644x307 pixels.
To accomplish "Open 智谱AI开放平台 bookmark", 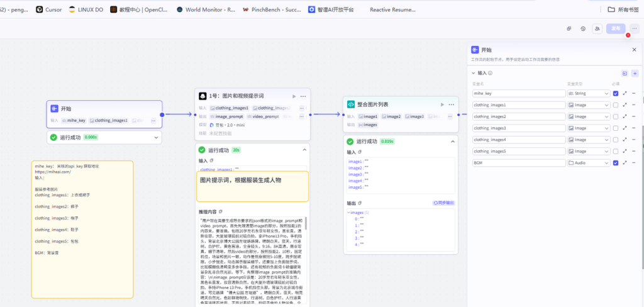I will click(331, 9).
